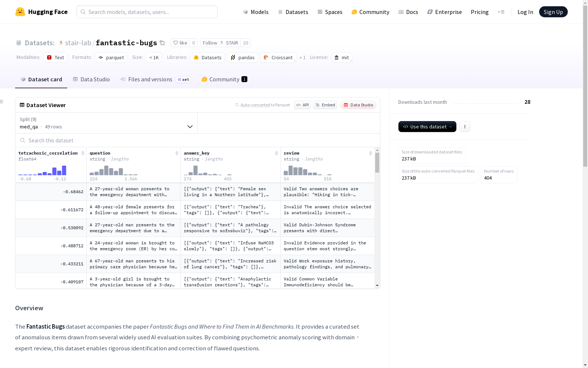
Task: Click the page scrollbar down arrow
Action: 585,365
